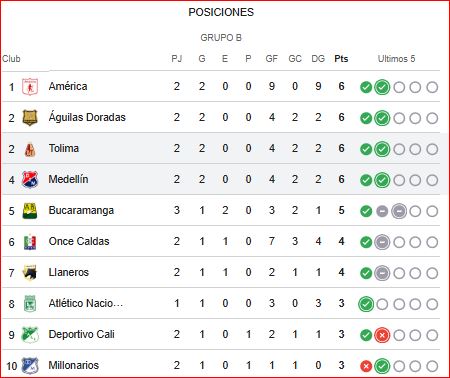Select the Llaneros team logo
This screenshot has height=378, width=450.
pyautogui.click(x=30, y=273)
